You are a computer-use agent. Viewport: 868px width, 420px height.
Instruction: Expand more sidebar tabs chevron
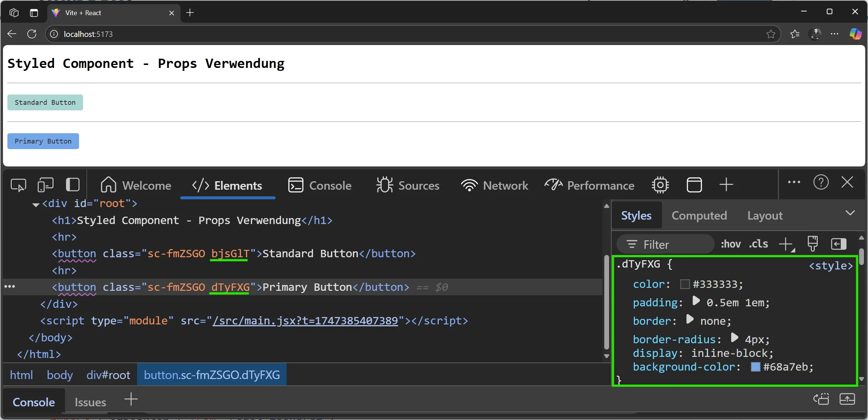click(x=850, y=213)
